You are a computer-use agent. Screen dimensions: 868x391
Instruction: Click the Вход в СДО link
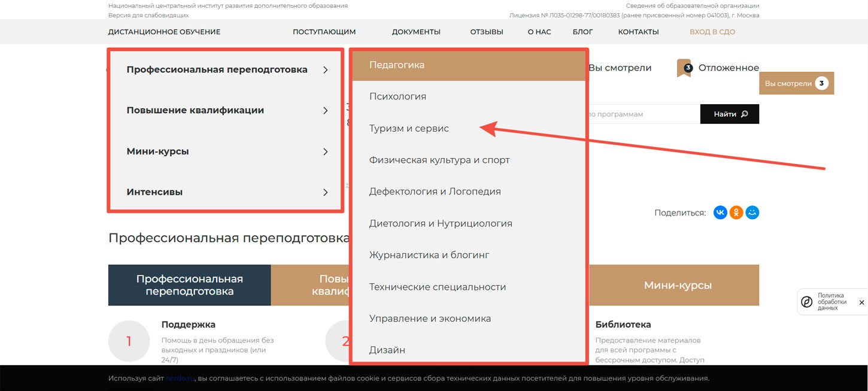(x=712, y=32)
